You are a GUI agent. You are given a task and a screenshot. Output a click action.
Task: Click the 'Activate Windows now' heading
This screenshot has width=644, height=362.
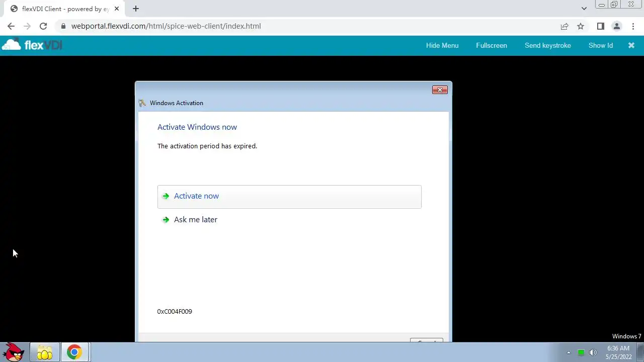pos(197,127)
